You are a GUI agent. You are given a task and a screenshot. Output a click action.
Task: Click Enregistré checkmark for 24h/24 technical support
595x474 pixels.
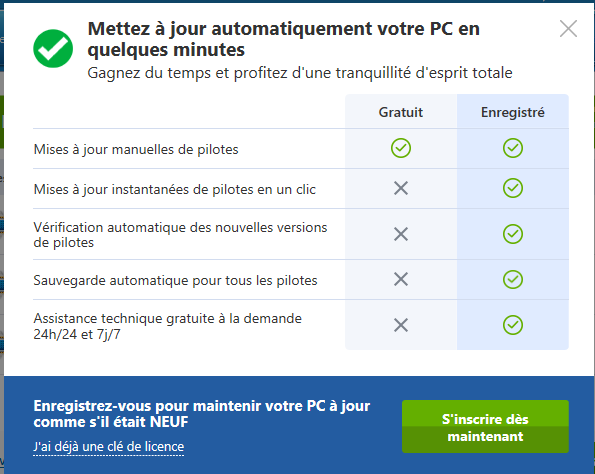[513, 325]
